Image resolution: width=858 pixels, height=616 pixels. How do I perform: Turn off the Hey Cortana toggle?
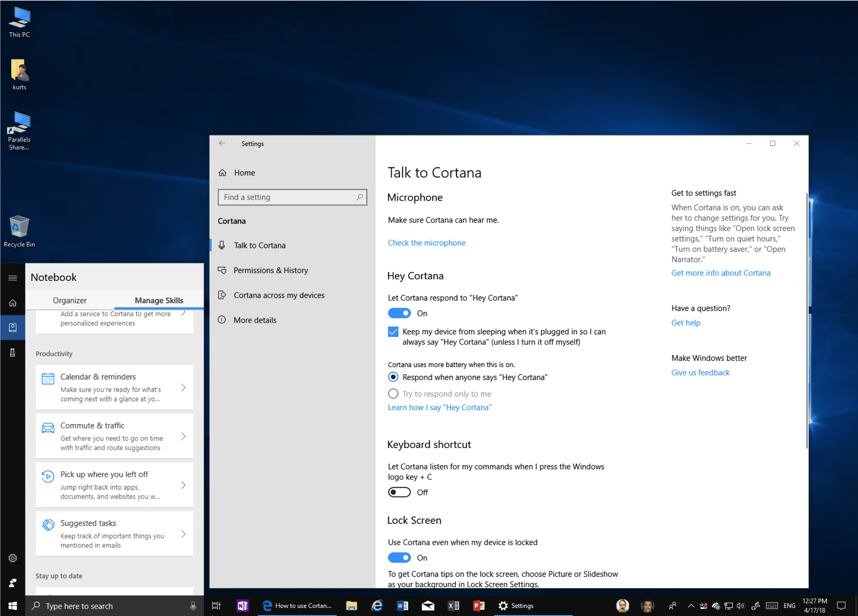click(399, 313)
